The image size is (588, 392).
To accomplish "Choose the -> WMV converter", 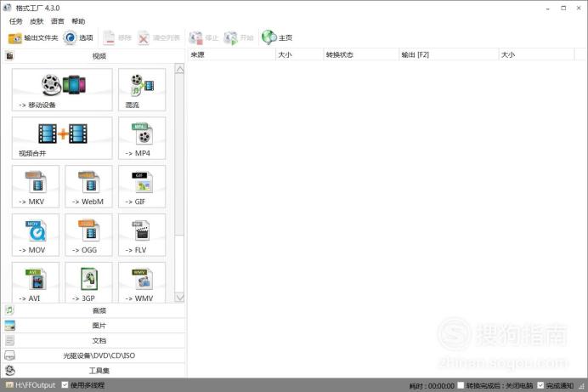I will point(142,282).
